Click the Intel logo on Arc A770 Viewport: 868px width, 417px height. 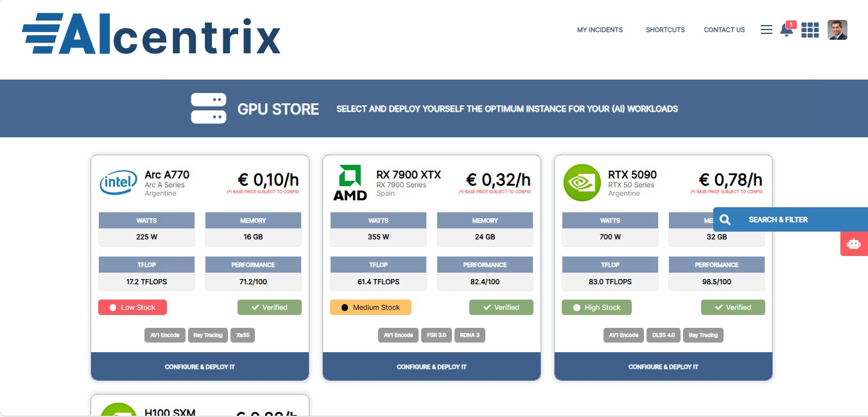(x=119, y=183)
